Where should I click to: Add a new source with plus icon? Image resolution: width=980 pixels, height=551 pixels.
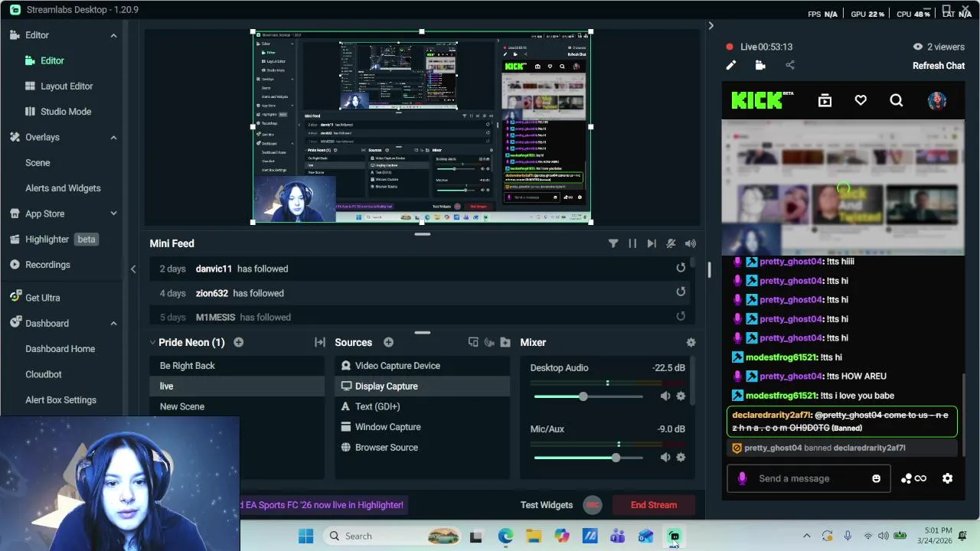coord(388,342)
